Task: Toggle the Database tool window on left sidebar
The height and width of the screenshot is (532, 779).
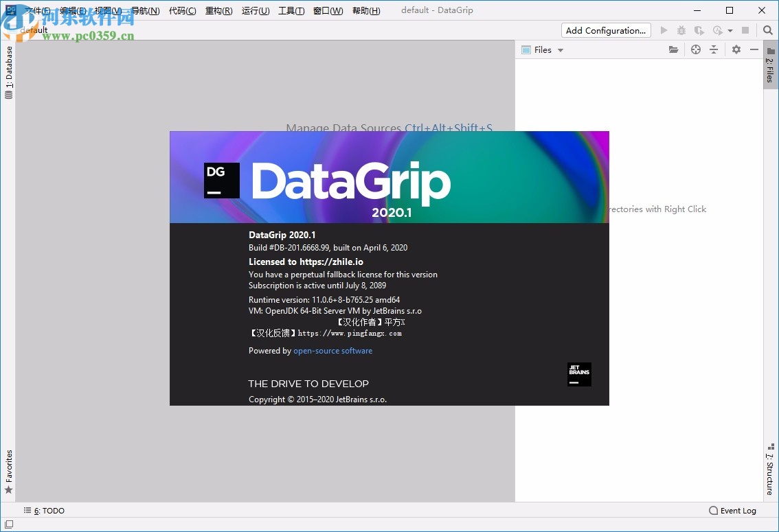Action: click(9, 72)
